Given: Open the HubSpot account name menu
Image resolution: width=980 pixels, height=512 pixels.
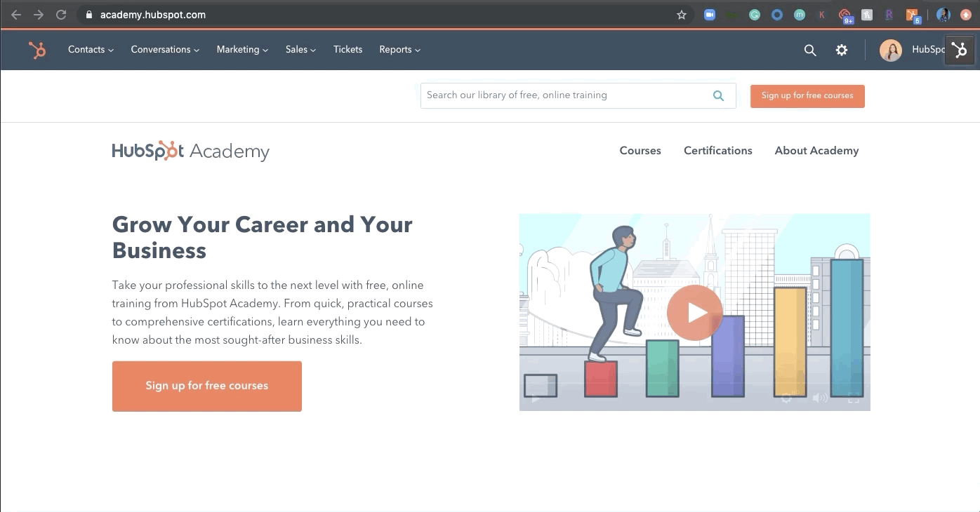Looking at the screenshot, I should pos(928,50).
